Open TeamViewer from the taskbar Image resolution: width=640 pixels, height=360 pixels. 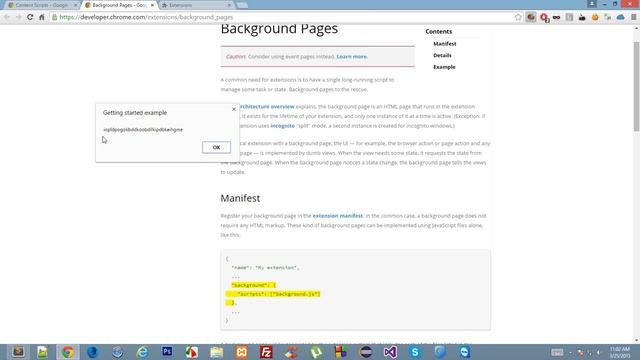click(464, 352)
